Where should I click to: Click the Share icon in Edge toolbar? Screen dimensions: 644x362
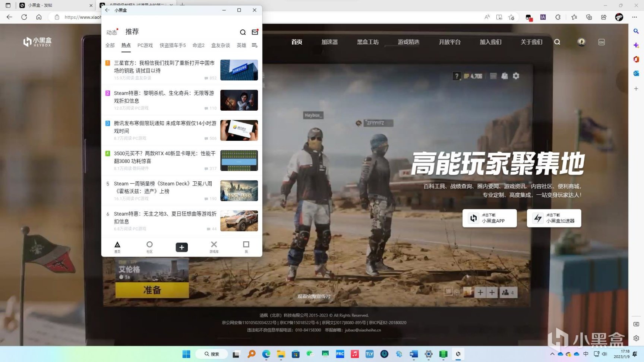point(604,17)
